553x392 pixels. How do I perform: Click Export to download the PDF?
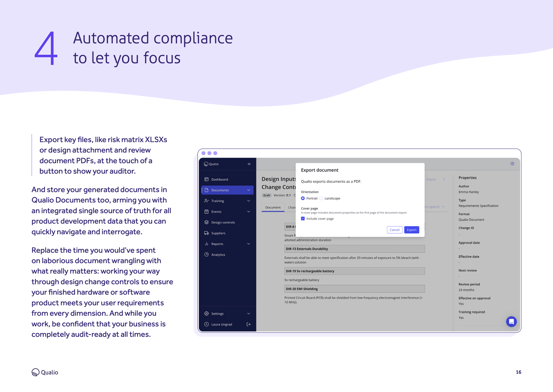[411, 230]
